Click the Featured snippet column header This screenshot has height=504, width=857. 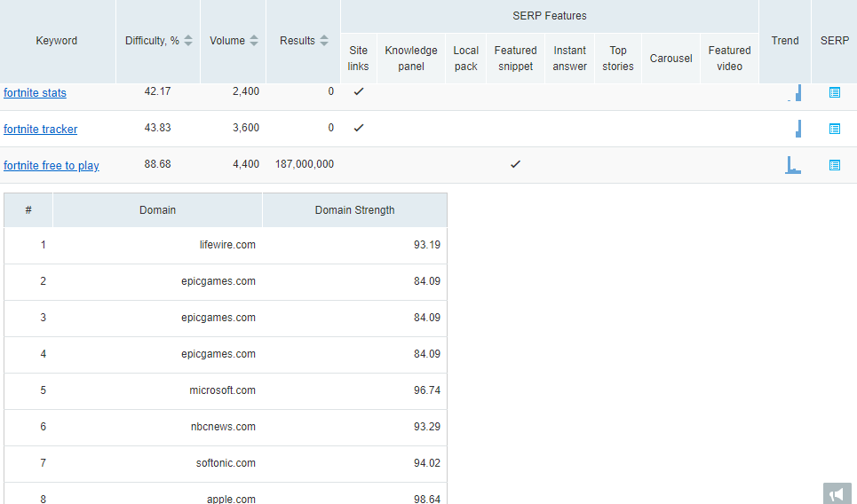point(515,59)
